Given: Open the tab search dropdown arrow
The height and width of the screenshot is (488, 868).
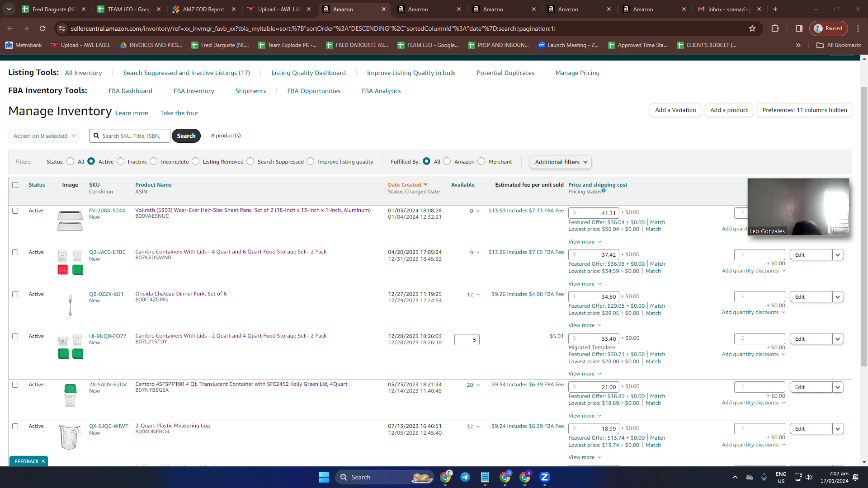Looking at the screenshot, I should click(9, 9).
